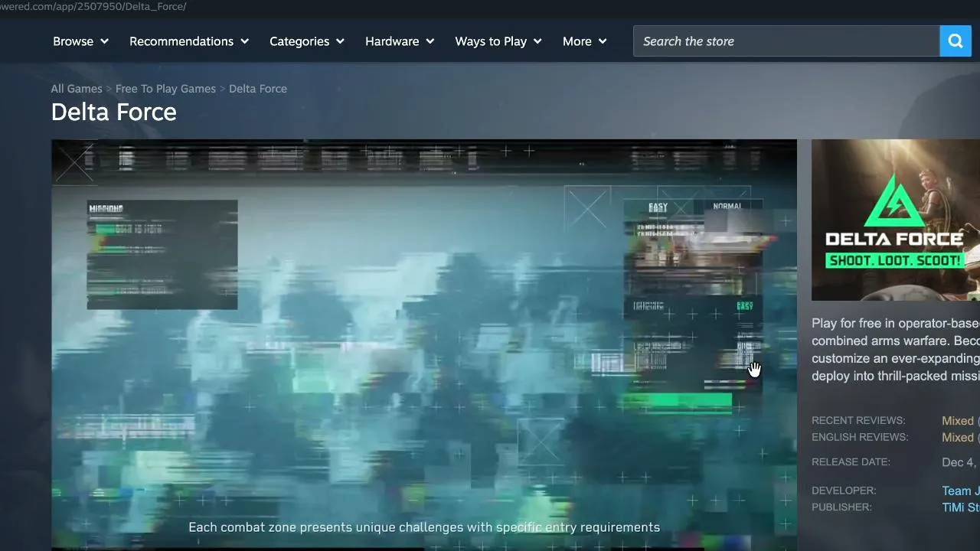This screenshot has width=980, height=551.
Task: Expand the Hardware menu
Action: click(400, 41)
